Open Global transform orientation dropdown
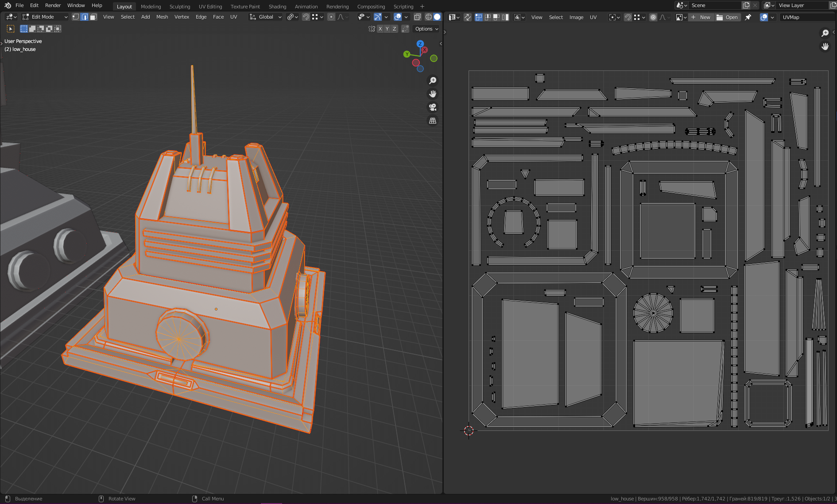837x504 pixels. coord(266,17)
